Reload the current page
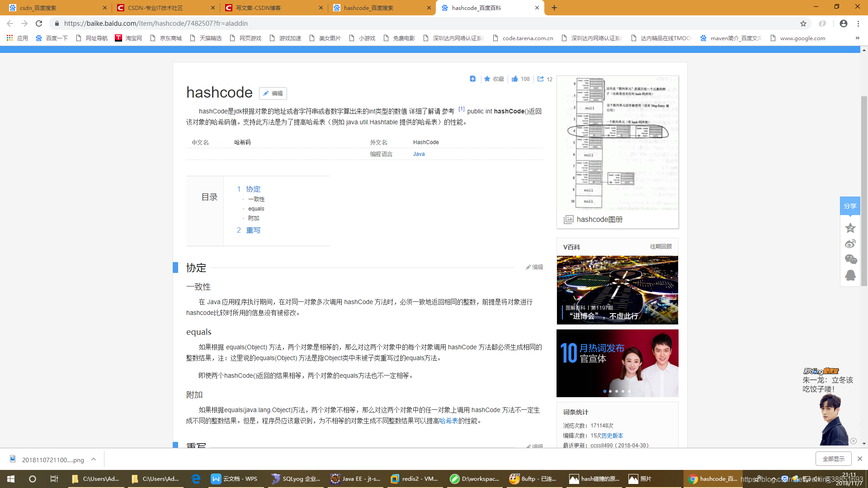Viewport: 868px width, 488px height. coord(39,23)
